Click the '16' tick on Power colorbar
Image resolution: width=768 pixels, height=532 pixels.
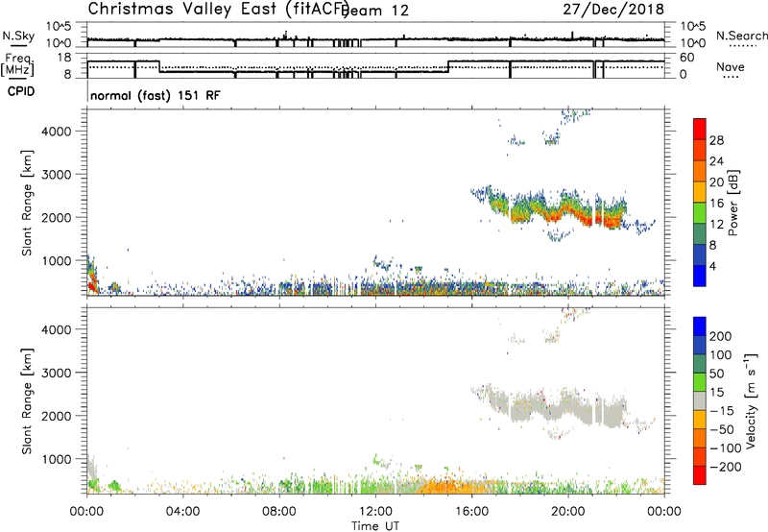[716, 203]
